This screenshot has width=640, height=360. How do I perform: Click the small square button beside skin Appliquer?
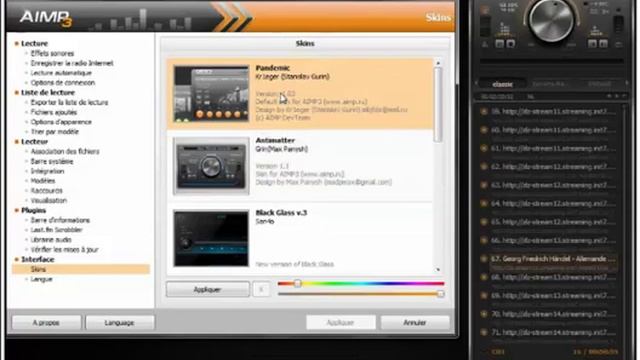click(261, 289)
